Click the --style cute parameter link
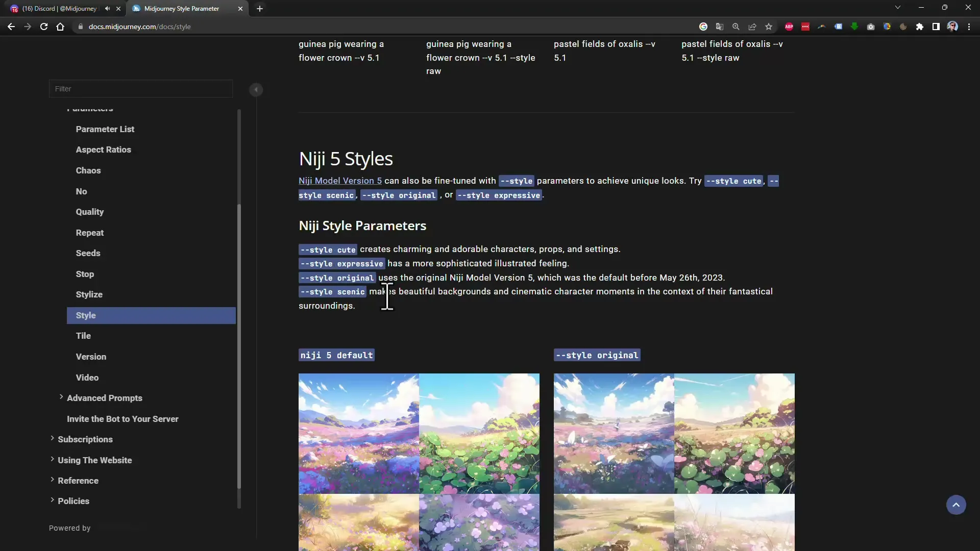 [733, 181]
